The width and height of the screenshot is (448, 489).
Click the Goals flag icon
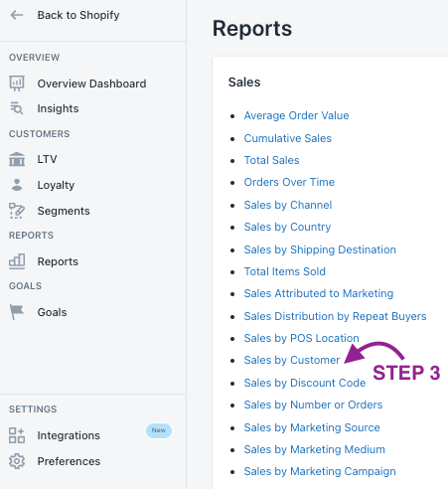17,312
